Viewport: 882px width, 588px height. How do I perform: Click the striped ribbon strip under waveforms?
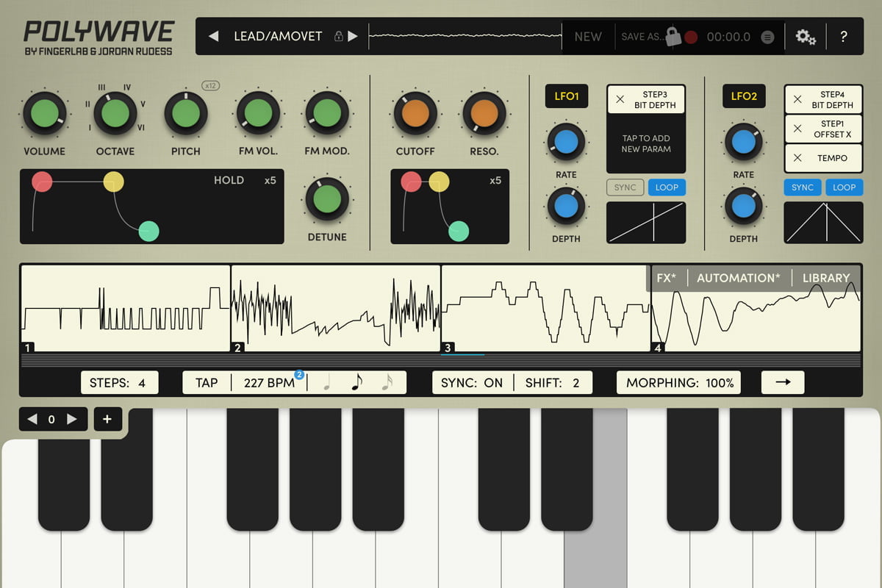[x=441, y=360]
